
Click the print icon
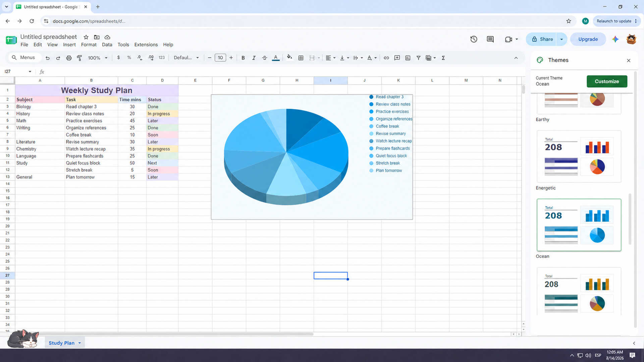point(69,58)
